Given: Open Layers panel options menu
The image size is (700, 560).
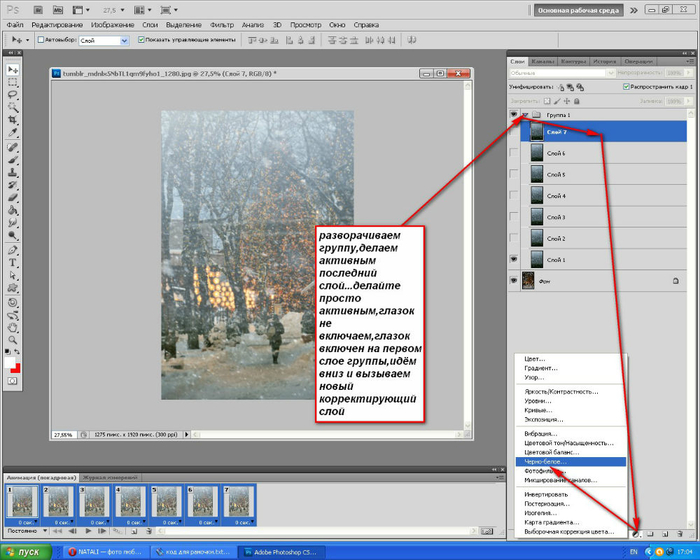Looking at the screenshot, I should tap(689, 61).
